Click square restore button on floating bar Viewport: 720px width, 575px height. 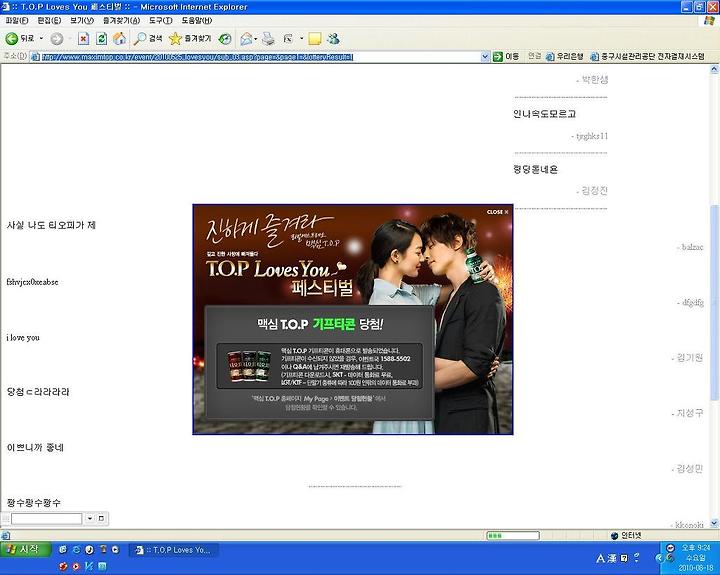click(x=101, y=519)
